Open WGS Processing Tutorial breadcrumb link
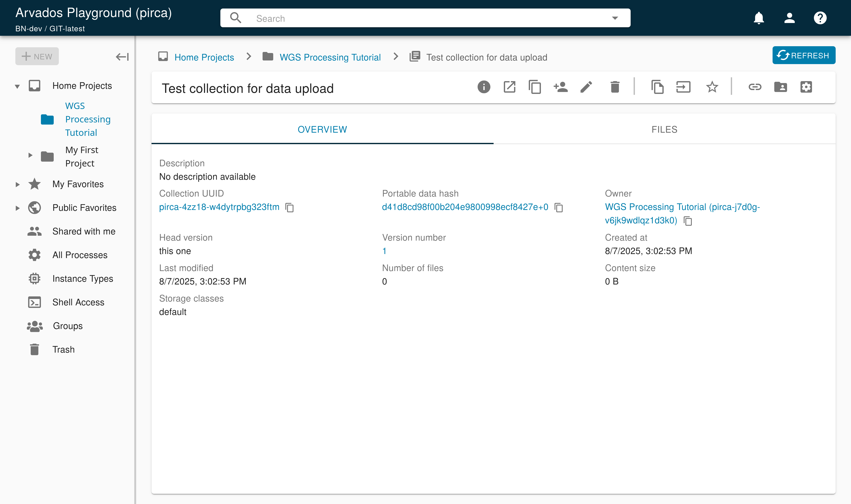The image size is (851, 504). coord(330,57)
